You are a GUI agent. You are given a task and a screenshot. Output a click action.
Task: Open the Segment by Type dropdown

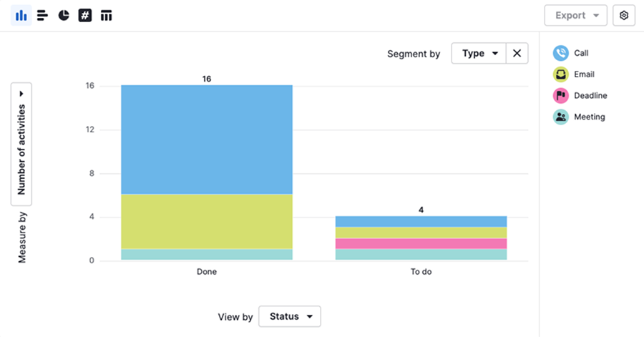(x=479, y=53)
